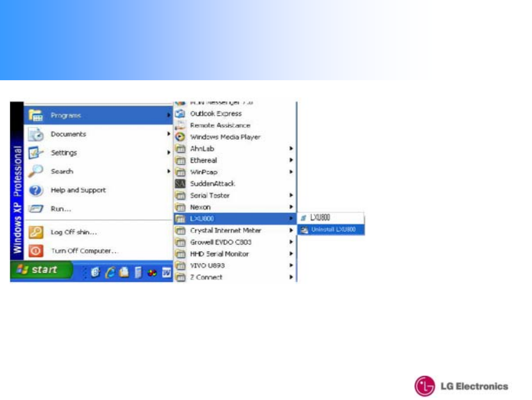The image size is (532, 400).
Task: Open the Programs menu entry
Action: pos(99,115)
